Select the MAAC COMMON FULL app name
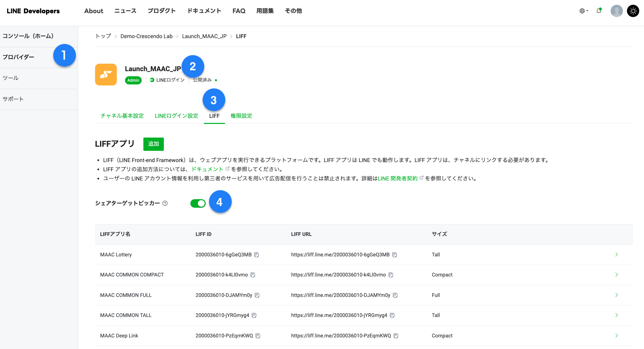This screenshot has height=349, width=644. [x=126, y=295]
